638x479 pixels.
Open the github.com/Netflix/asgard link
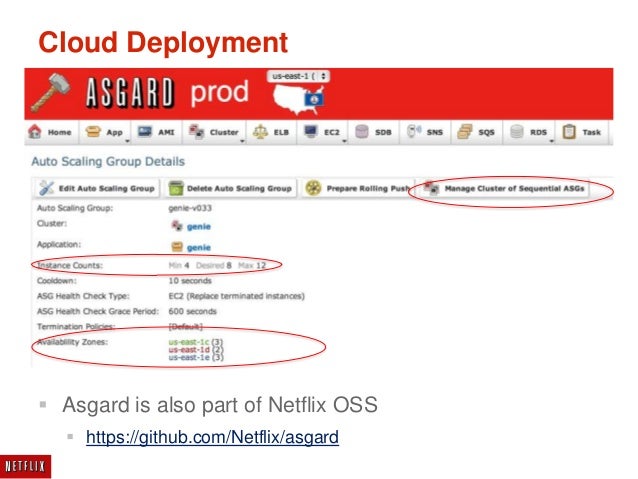coord(212,437)
